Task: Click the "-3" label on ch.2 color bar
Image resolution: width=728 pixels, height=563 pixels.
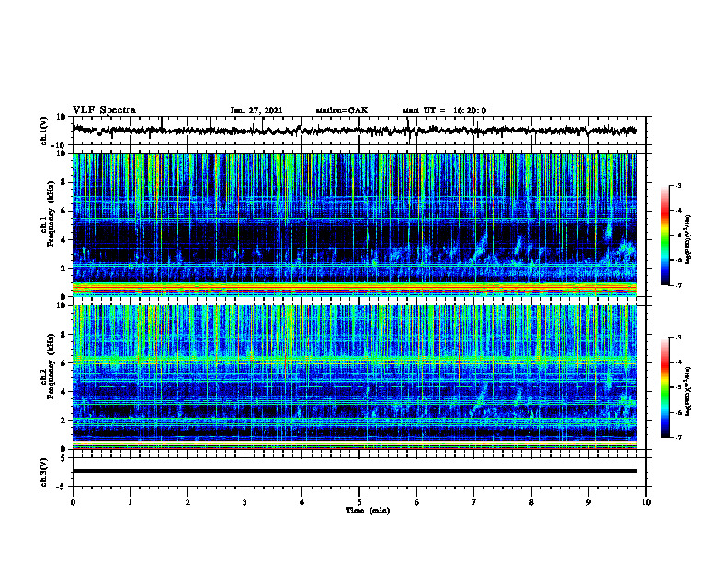Action: (678, 338)
